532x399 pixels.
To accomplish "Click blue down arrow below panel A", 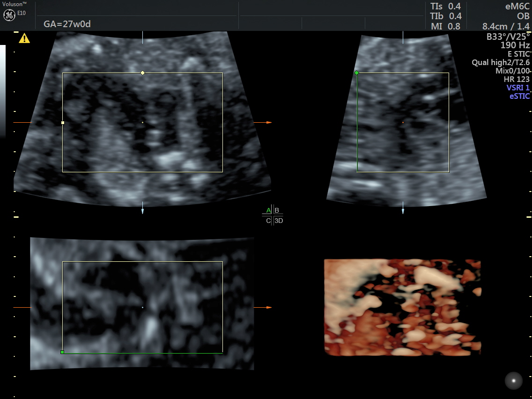I will pos(142,211).
